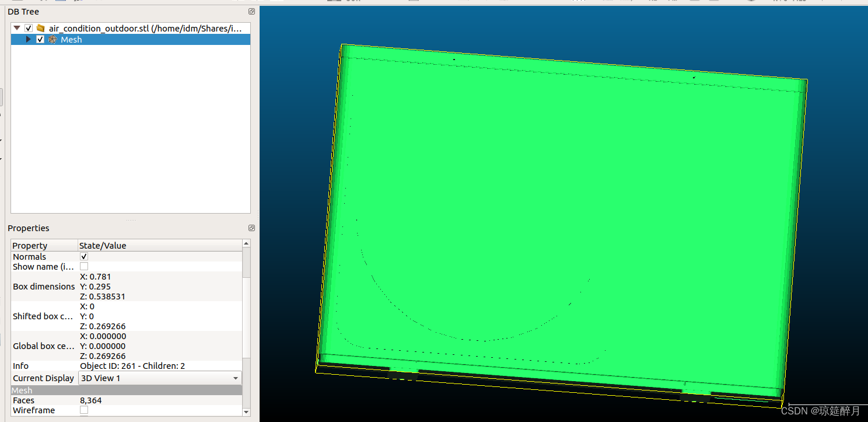Image resolution: width=868 pixels, height=422 pixels.
Task: Enable the Wireframe checkbox
Action: tap(84, 410)
